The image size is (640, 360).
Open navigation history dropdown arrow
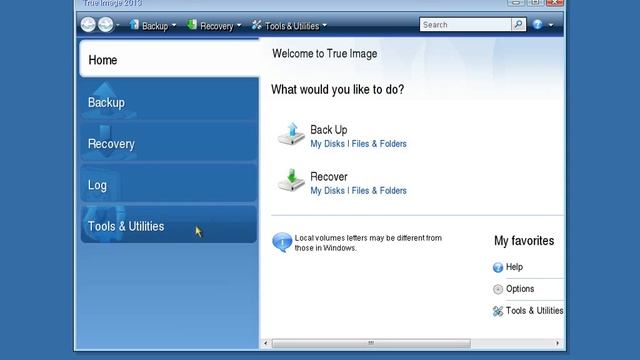[x=118, y=25]
